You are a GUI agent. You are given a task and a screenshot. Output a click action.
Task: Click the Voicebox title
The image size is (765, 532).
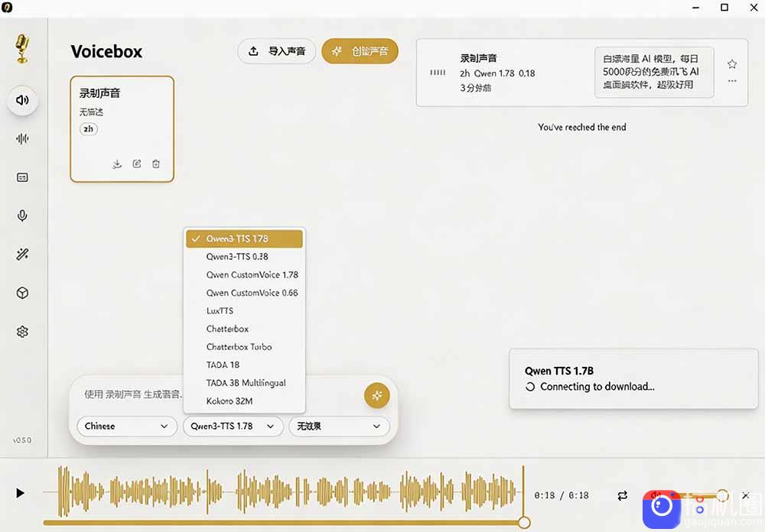coord(106,51)
